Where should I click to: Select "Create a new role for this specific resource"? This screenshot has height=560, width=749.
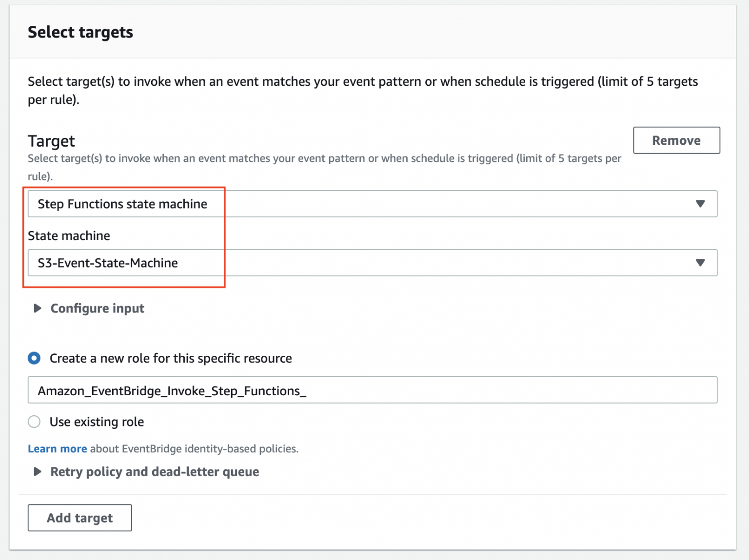34,358
